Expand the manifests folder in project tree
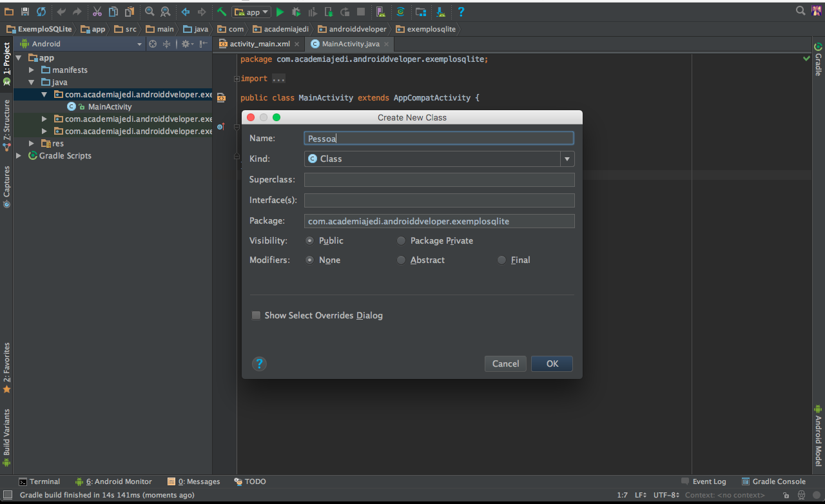This screenshot has width=825, height=504. [x=32, y=70]
